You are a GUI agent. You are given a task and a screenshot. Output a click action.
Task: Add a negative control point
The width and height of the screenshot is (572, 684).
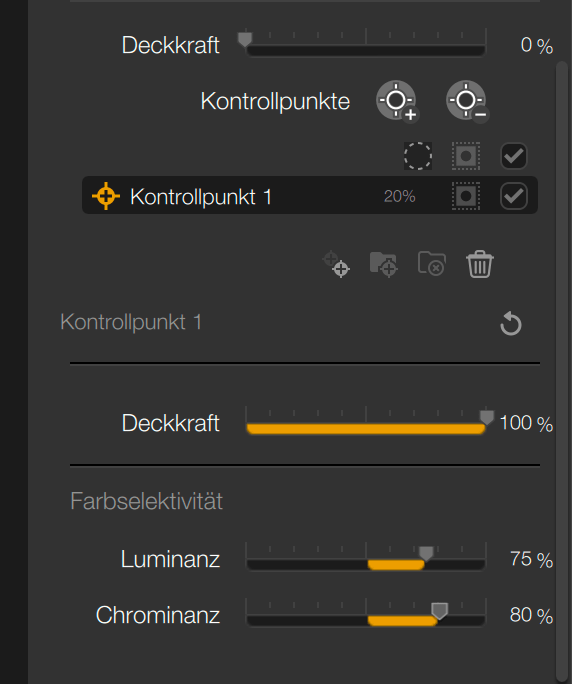tap(467, 101)
